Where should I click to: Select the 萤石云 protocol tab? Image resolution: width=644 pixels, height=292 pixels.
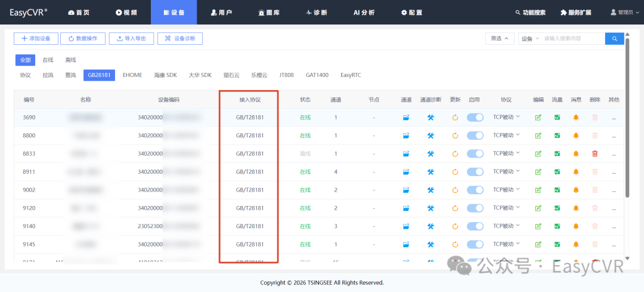click(x=231, y=75)
